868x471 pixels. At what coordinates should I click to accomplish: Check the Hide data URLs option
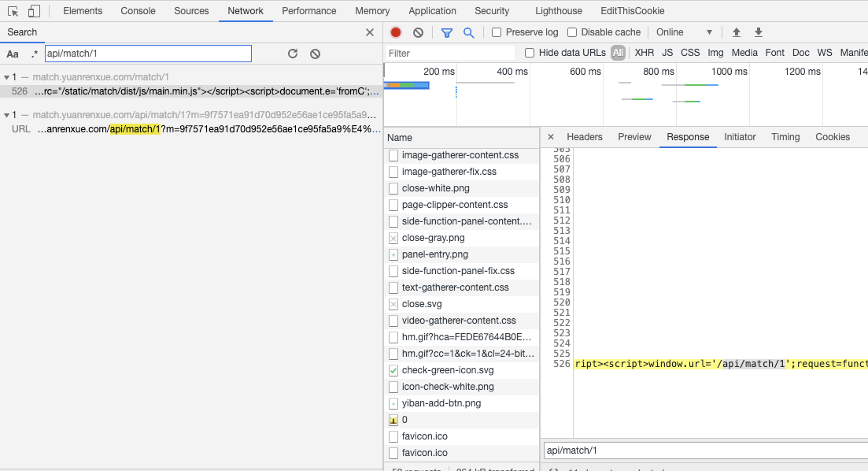[x=529, y=53]
